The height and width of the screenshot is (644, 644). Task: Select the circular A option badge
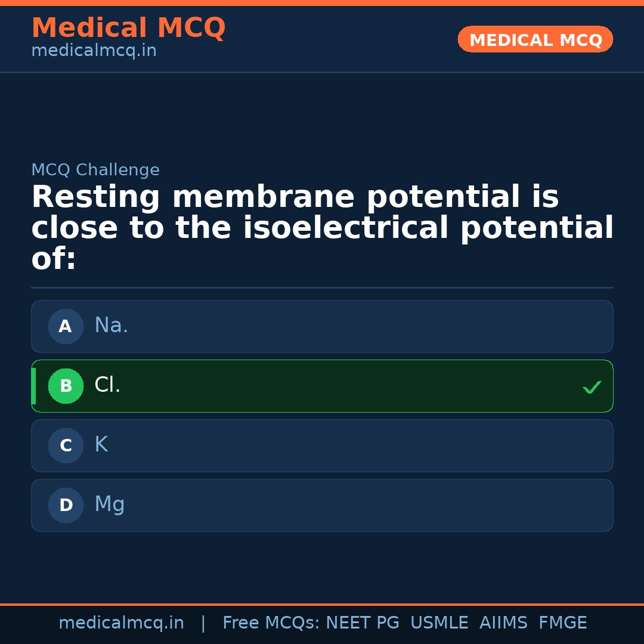click(66, 326)
